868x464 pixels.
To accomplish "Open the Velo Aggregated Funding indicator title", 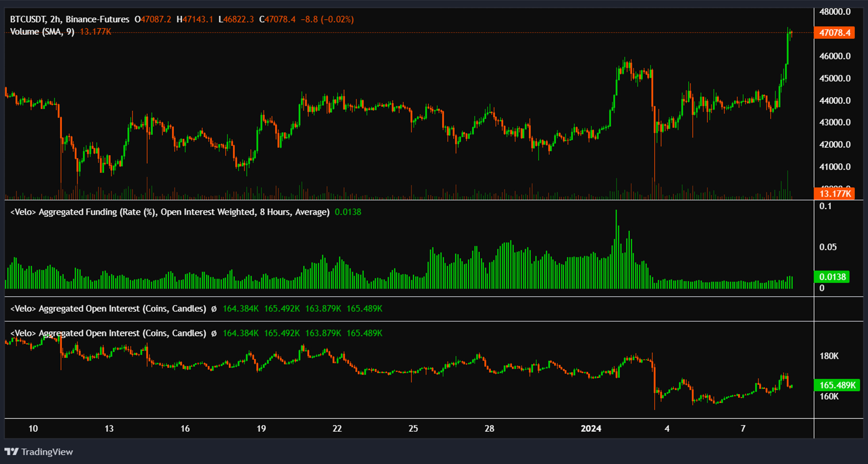I will tap(169, 212).
